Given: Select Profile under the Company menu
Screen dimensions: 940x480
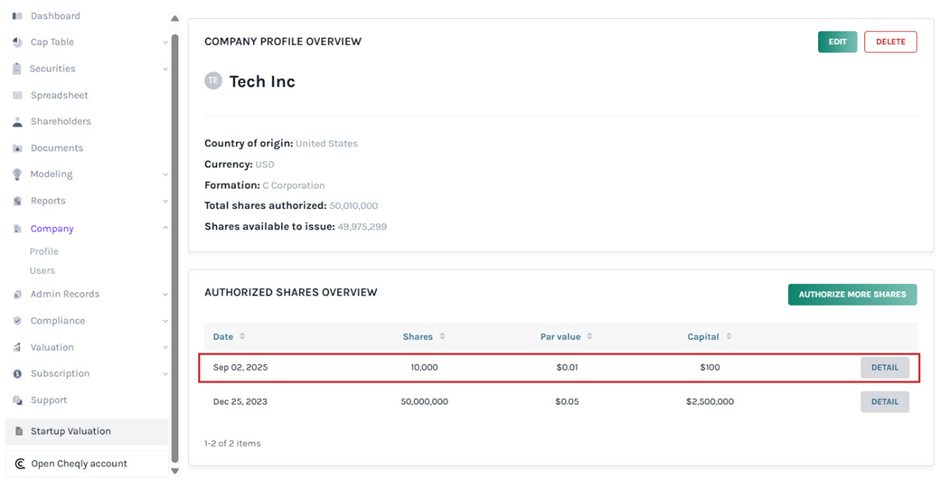Looking at the screenshot, I should (x=44, y=252).
